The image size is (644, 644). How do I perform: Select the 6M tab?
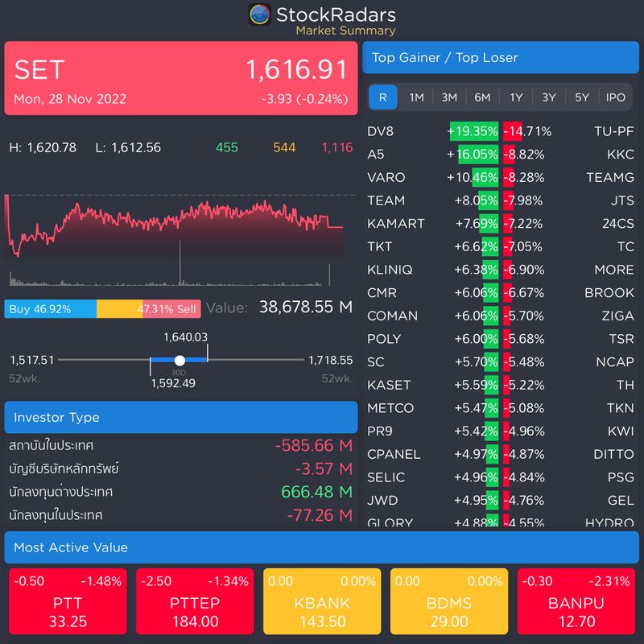tap(482, 97)
